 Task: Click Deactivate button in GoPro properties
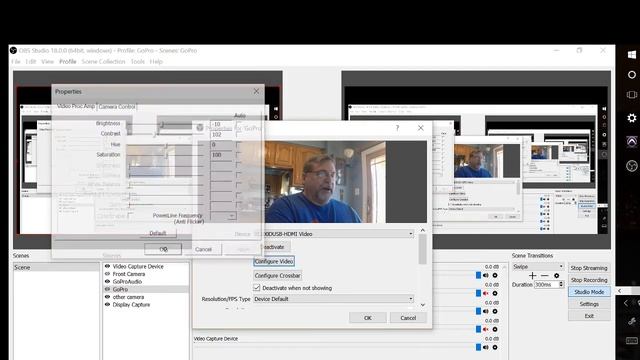point(272,247)
